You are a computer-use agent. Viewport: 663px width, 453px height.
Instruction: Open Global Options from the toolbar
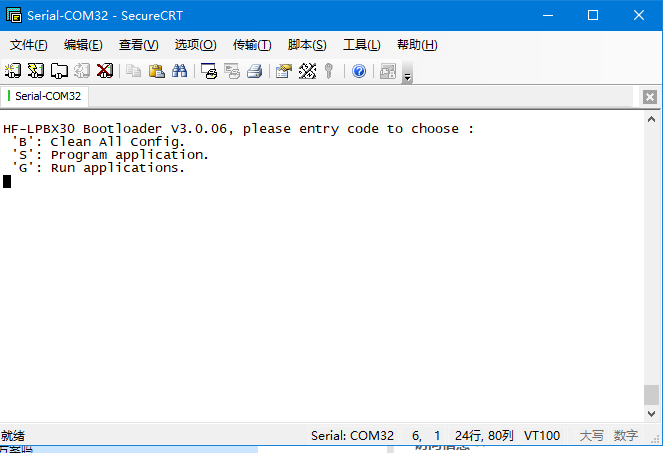307,71
